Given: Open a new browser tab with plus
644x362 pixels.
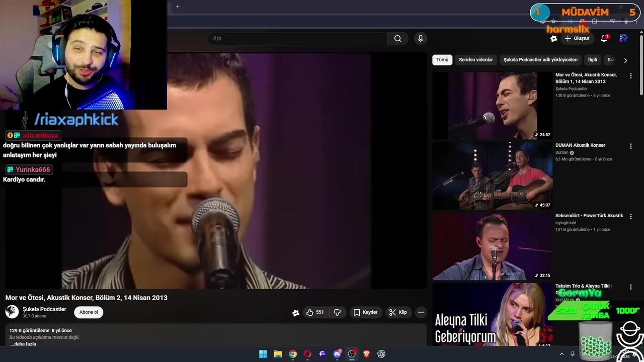Looking at the screenshot, I should pyautogui.click(x=178, y=7).
